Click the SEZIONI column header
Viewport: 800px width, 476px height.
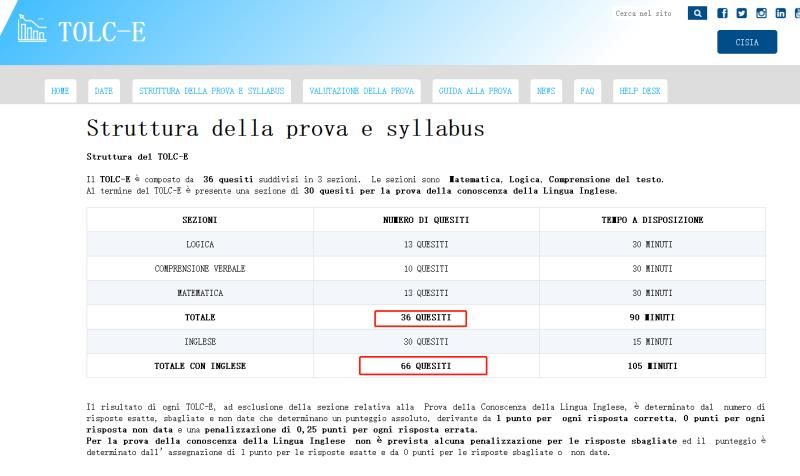point(199,220)
